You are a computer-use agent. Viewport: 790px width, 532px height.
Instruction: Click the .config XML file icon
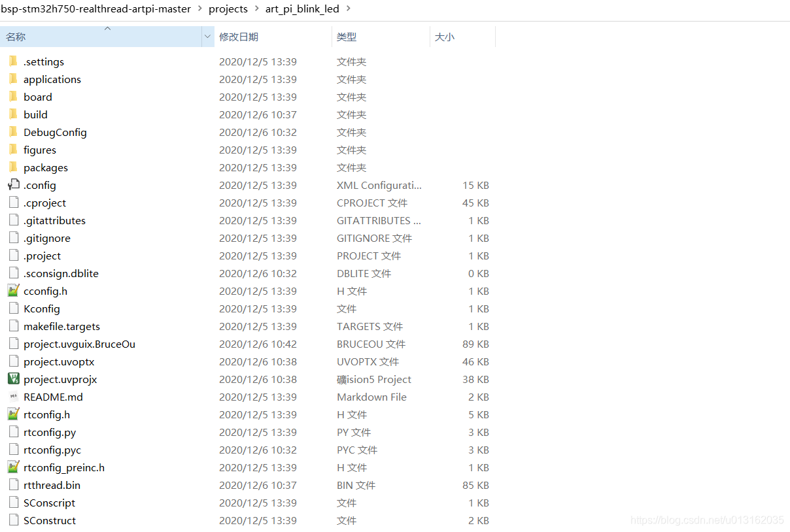pos(13,185)
